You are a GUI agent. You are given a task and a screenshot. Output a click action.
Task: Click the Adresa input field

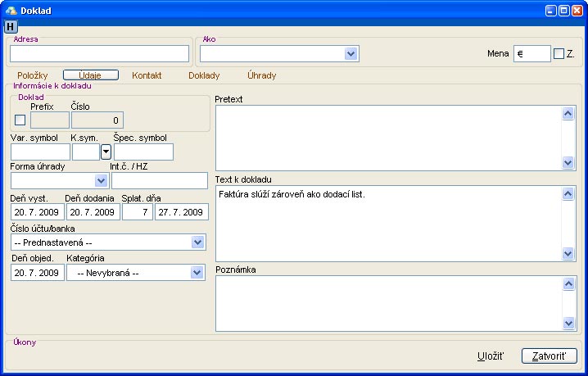(99, 53)
